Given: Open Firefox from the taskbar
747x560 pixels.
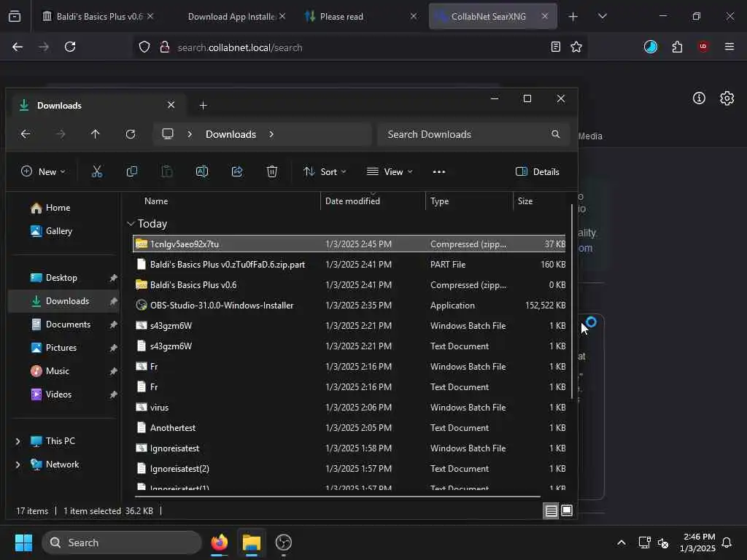Looking at the screenshot, I should tap(219, 542).
